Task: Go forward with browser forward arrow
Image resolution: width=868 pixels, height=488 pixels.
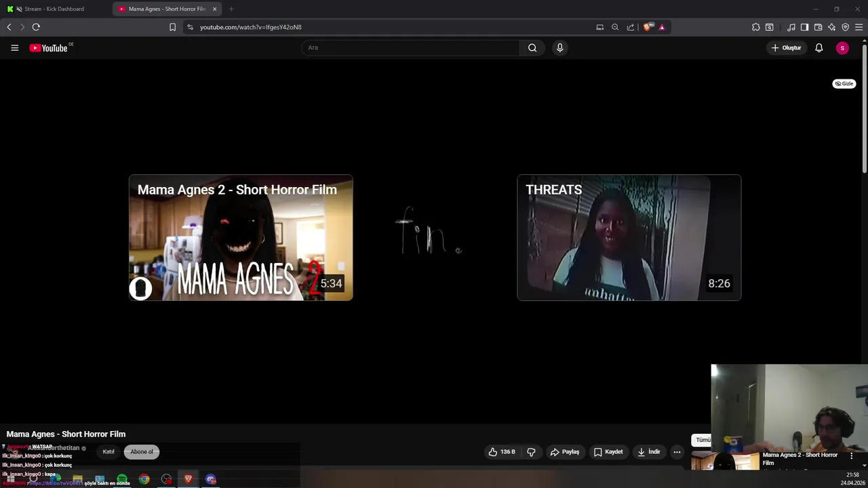Action: (x=22, y=27)
